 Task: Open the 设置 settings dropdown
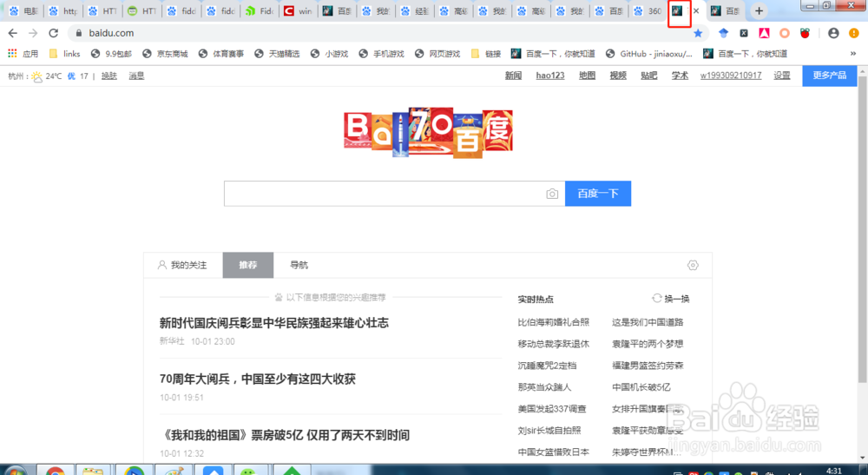782,76
